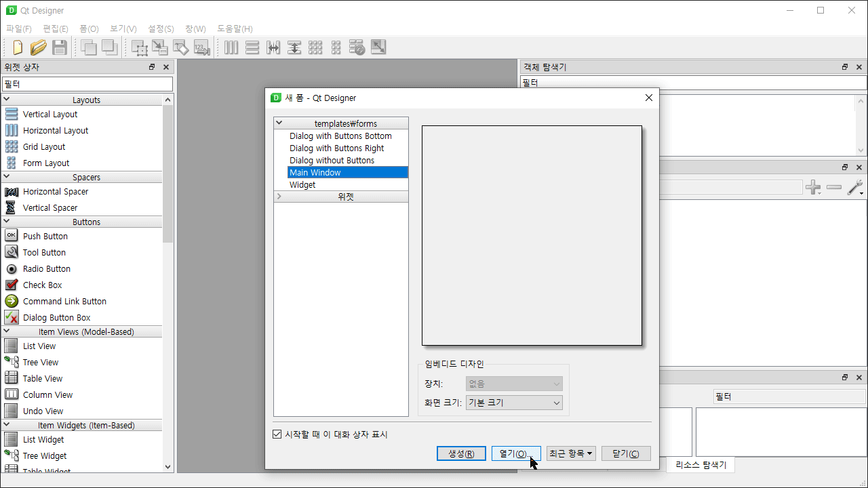
Task: Click the widget box scroll down arrow
Action: [x=168, y=466]
